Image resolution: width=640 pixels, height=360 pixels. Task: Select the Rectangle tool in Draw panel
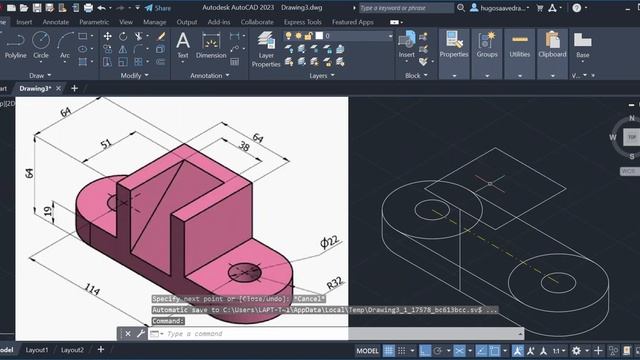pyautogui.click(x=83, y=36)
